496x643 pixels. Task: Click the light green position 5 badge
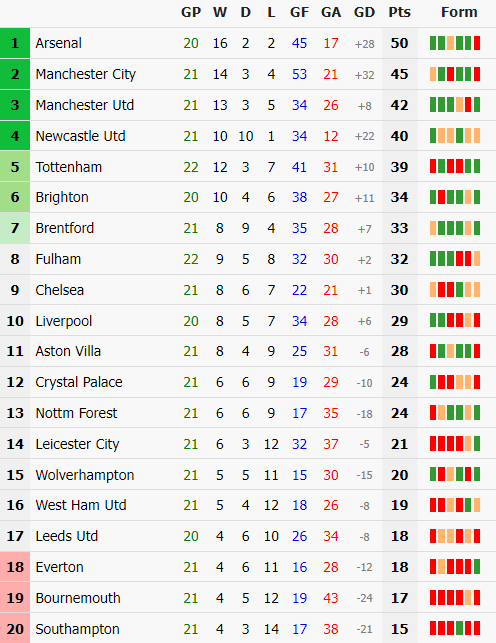tap(15, 166)
